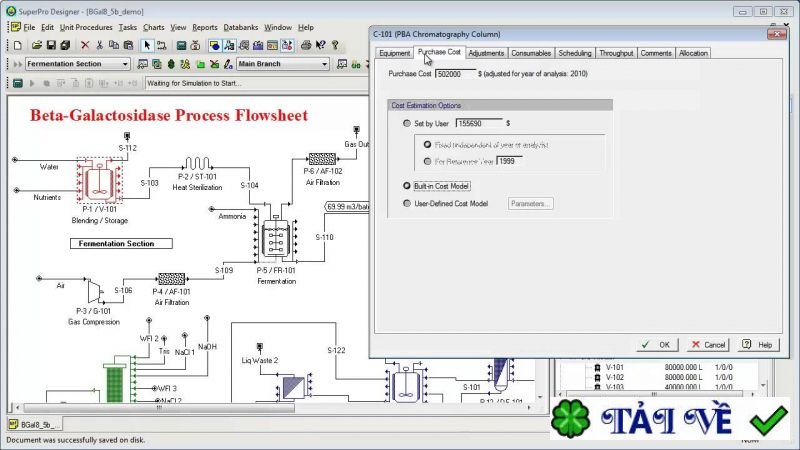Screen dimensions: 800x450
Task: Open the Databanks menu
Action: [241, 27]
